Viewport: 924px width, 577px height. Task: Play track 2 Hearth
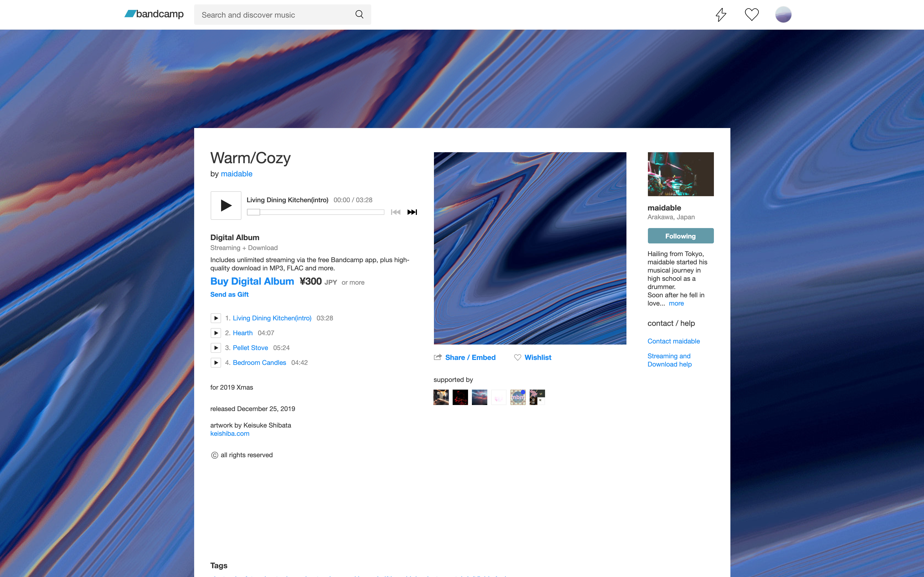tap(216, 333)
